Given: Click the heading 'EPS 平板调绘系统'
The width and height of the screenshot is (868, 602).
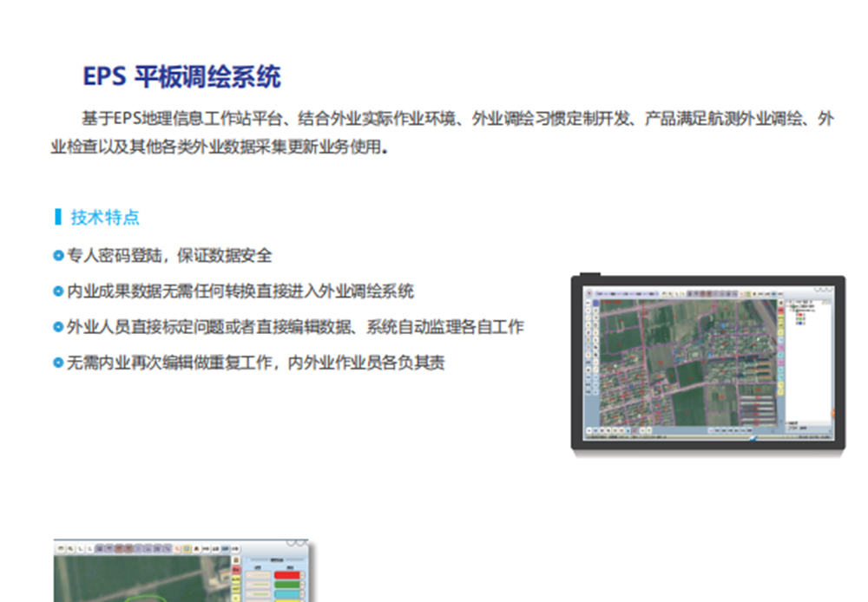Looking at the screenshot, I should [x=181, y=76].
